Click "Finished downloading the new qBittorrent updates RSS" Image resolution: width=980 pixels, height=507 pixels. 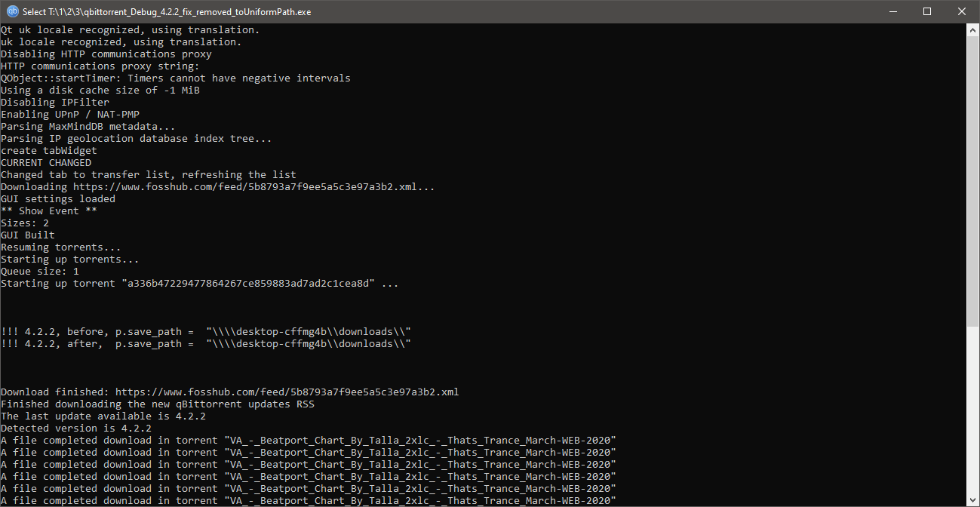click(158, 404)
